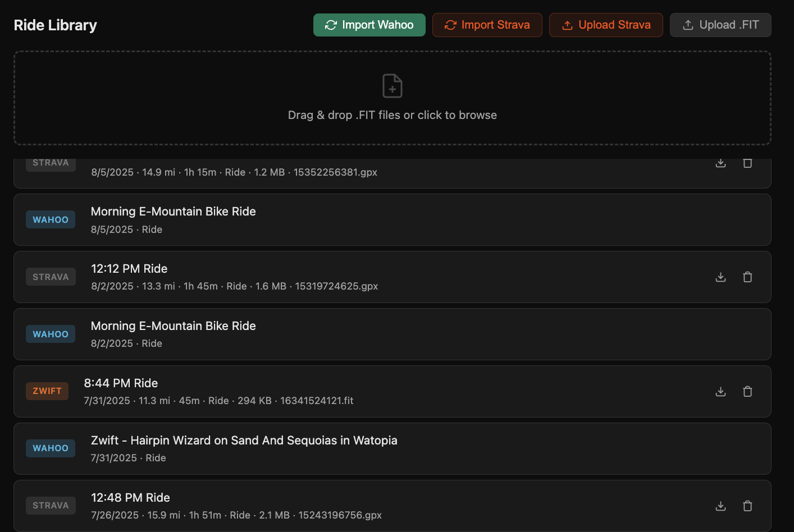Download the 8/5/2025 Strava ride file
Viewport: 794px width, 532px height.
pos(720,163)
